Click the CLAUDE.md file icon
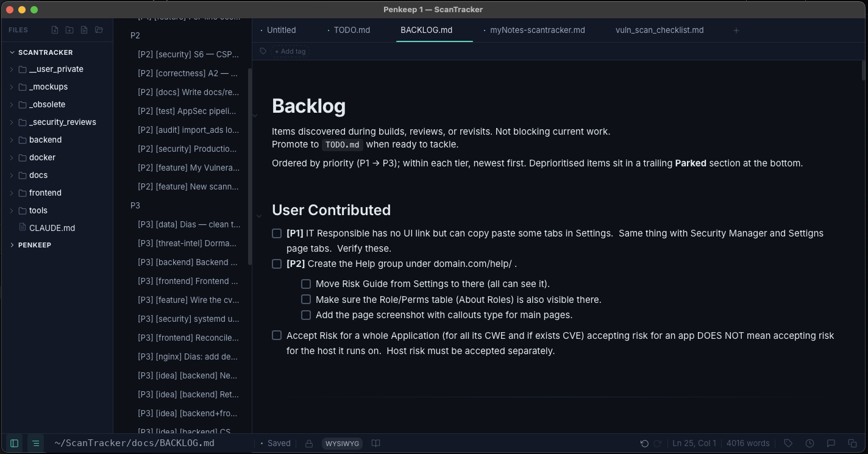Image resolution: width=868 pixels, height=454 pixels. tap(23, 228)
